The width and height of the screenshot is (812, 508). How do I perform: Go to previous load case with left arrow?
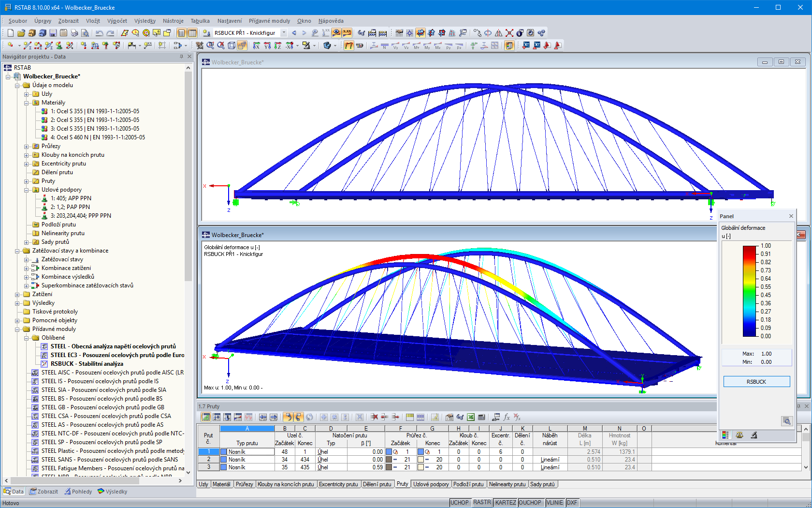click(294, 33)
